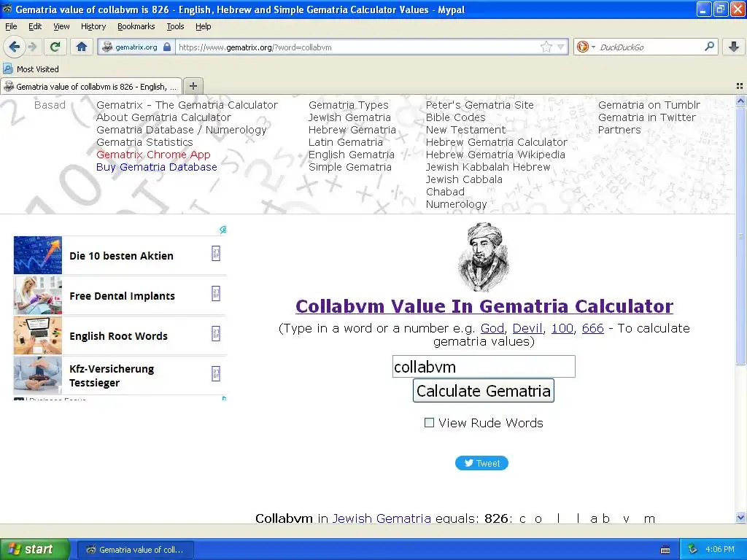Open the View menu
The width and height of the screenshot is (747, 560).
click(x=61, y=26)
